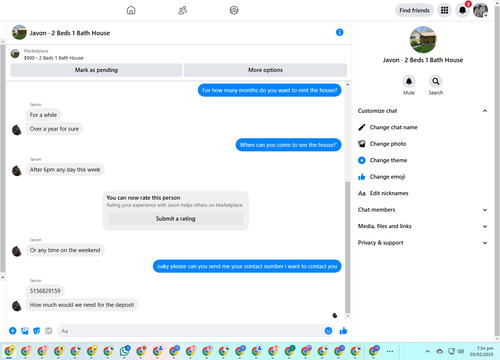
Task: Click the message 'After 6pm any day this week'
Action: click(65, 170)
